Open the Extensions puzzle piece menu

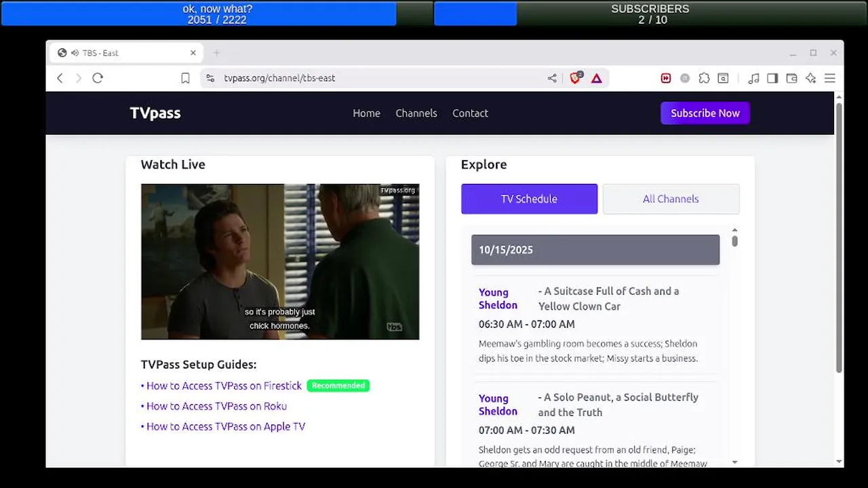[704, 78]
